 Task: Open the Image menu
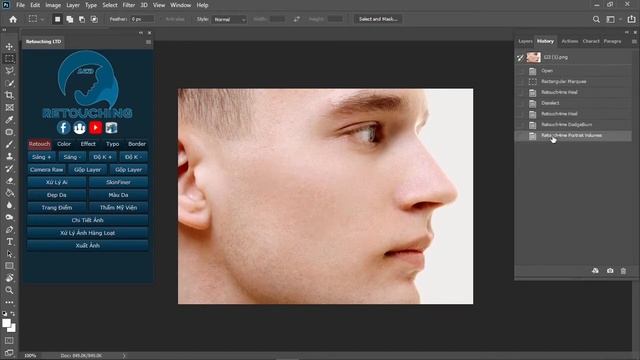53,5
